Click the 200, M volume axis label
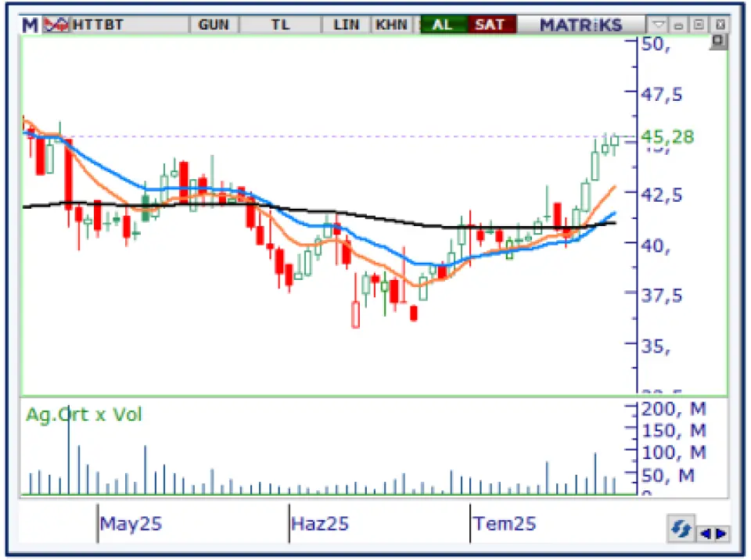This screenshot has width=751, height=560. pos(674,409)
